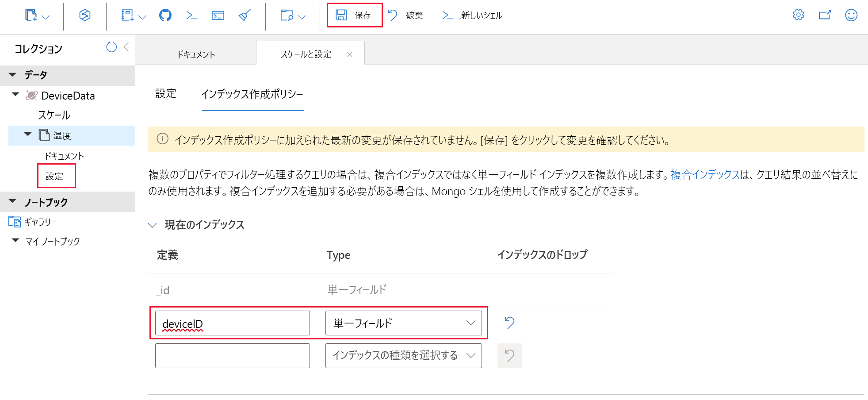Open the Mongo shell icon
This screenshot has width=868, height=400.
[x=191, y=15]
